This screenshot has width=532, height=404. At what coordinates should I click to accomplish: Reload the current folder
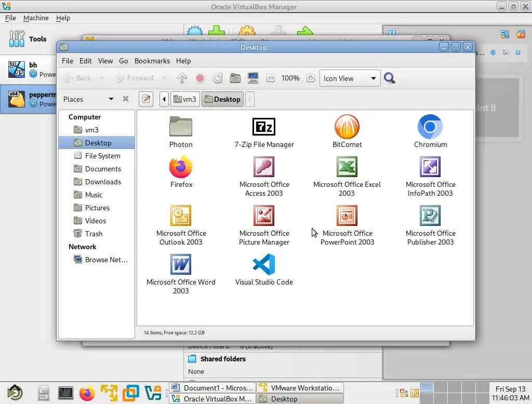pos(218,78)
